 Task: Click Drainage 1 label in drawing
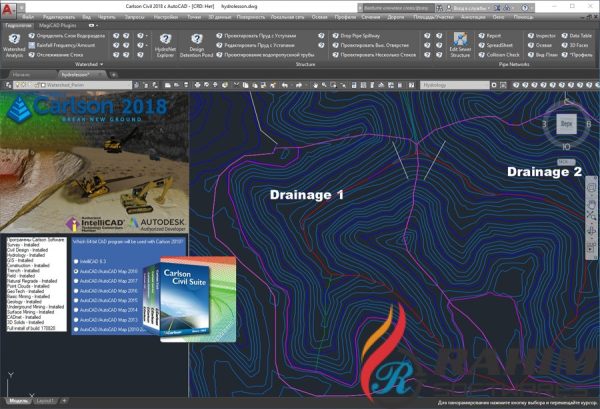pos(307,194)
